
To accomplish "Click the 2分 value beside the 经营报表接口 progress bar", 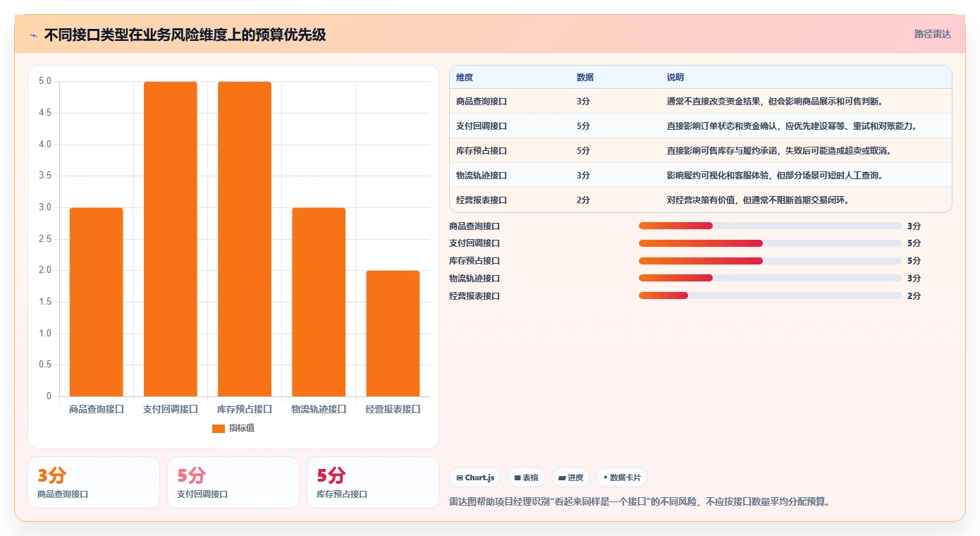I will [x=914, y=296].
